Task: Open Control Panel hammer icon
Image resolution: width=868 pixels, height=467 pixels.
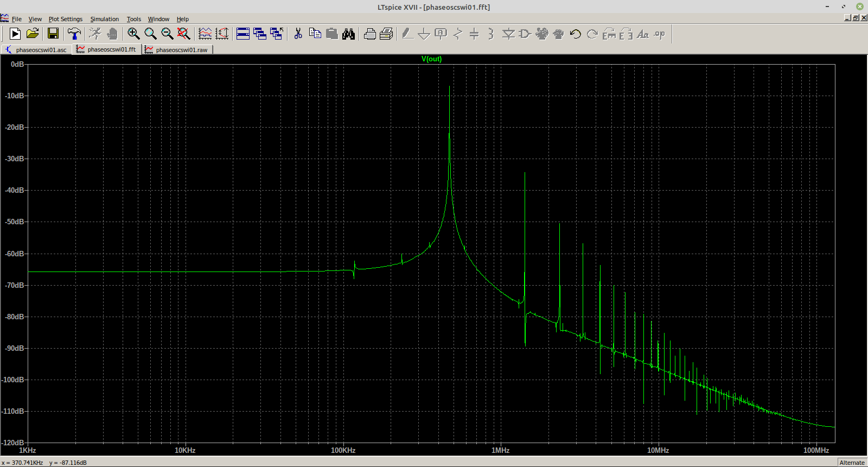Action: 74,34
